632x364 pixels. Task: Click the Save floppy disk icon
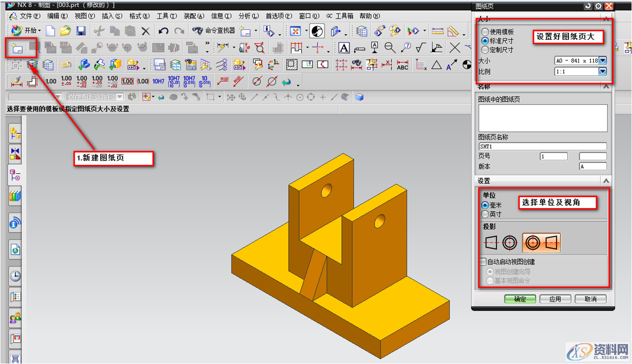[81, 31]
